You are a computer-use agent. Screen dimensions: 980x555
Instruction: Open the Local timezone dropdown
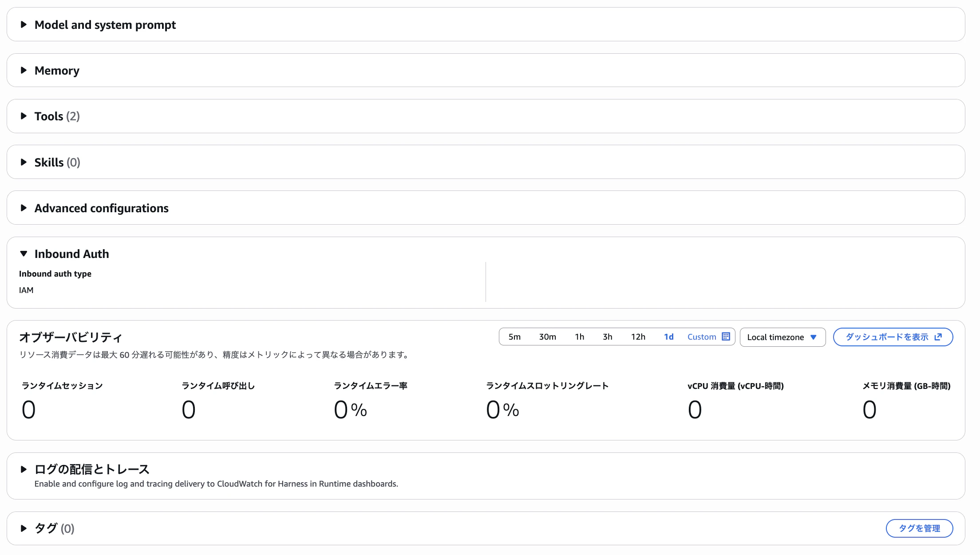(782, 337)
